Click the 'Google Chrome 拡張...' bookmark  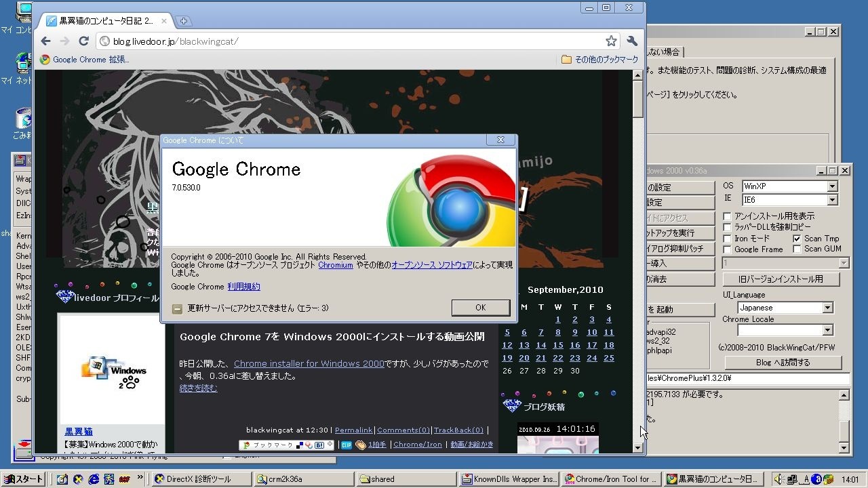(x=84, y=60)
